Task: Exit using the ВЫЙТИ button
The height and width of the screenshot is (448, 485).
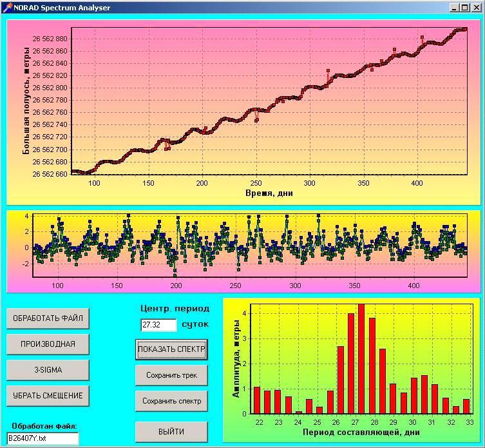Action: tap(171, 431)
